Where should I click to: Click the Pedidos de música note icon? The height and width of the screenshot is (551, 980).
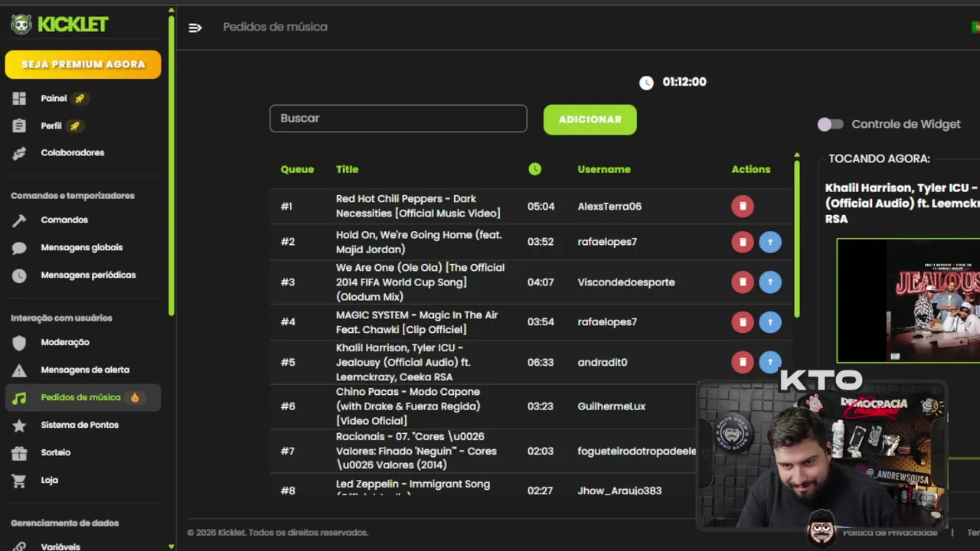tap(19, 398)
